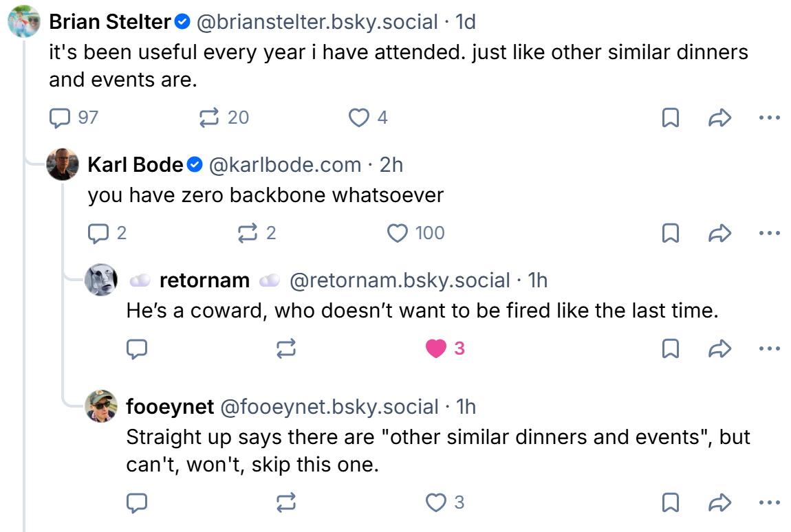This screenshot has height=532, width=791.
Task: View fooeynet's profile avatar
Action: (100, 406)
